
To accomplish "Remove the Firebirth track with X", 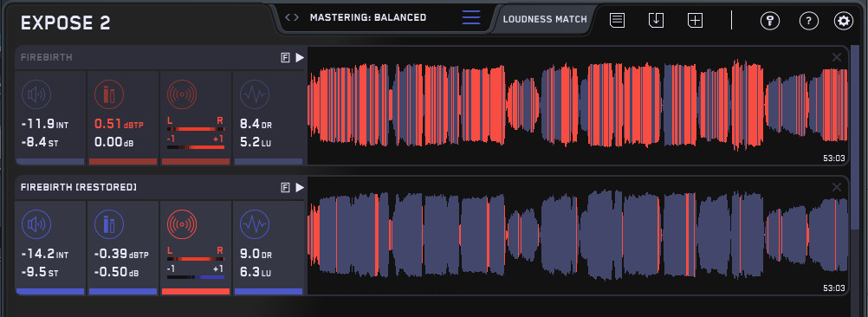I will pyautogui.click(x=837, y=57).
